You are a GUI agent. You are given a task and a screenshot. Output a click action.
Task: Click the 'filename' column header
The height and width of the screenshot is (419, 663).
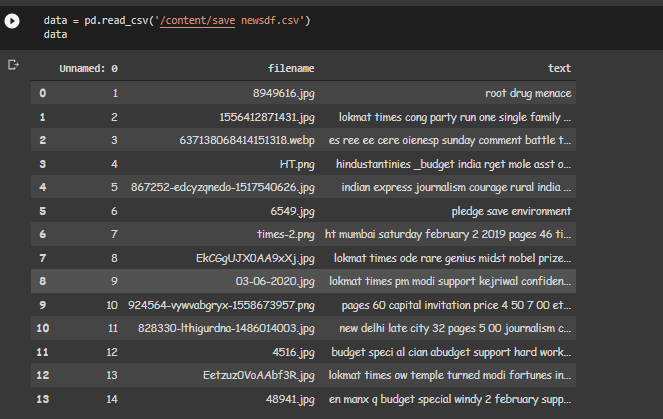(291, 68)
